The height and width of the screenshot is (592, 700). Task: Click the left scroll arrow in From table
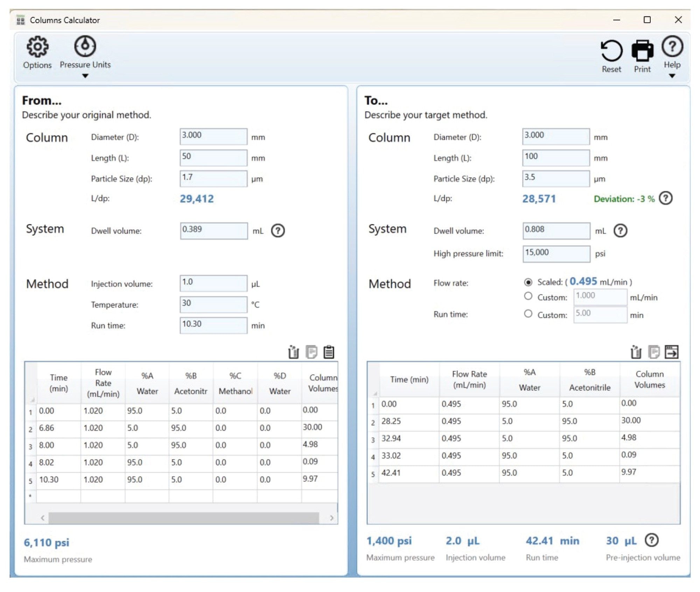[43, 518]
